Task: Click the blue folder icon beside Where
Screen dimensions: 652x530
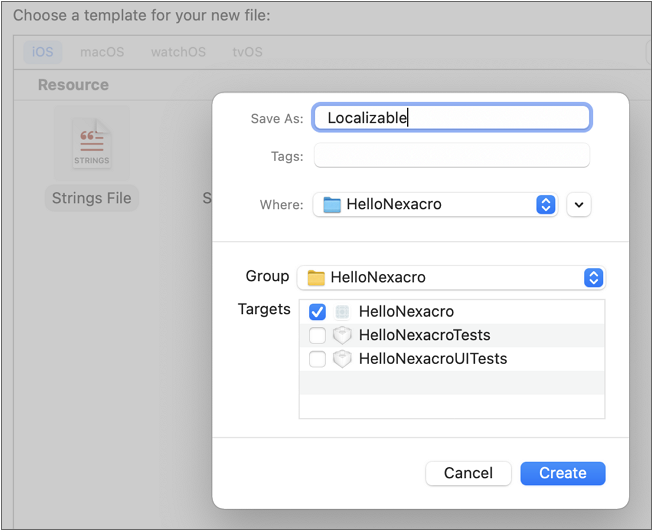Action: pyautogui.click(x=332, y=205)
